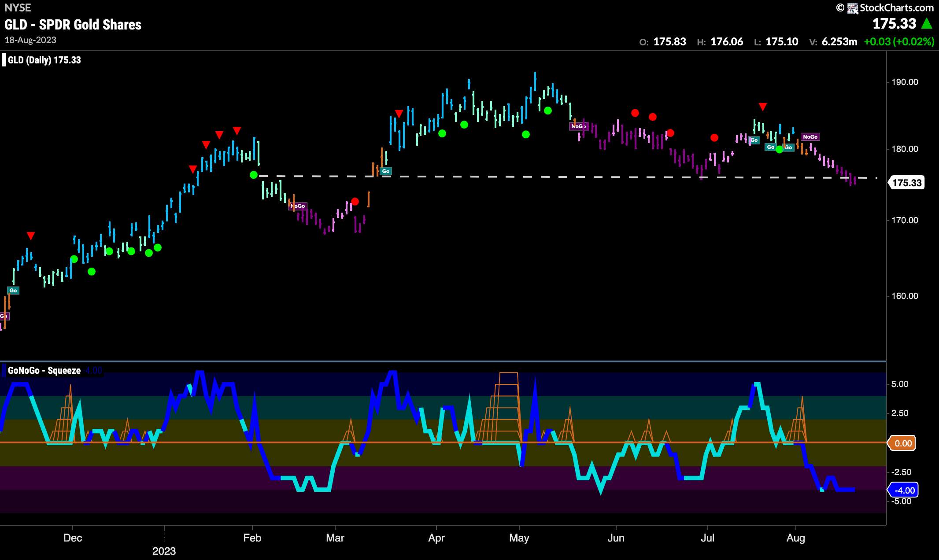Click the large 175.33 last price header
Screen dimensions: 939x560
coord(894,23)
